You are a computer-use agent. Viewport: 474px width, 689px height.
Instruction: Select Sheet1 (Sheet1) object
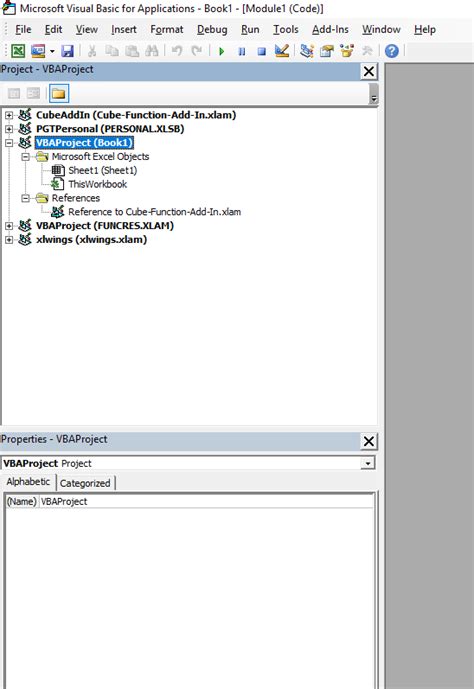tap(102, 170)
